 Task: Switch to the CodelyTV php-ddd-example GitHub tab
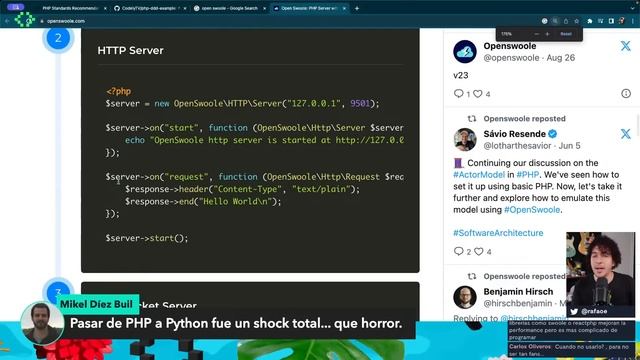pyautogui.click(x=148, y=8)
